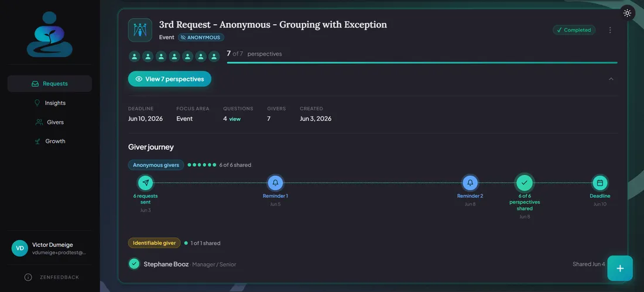
Task: Open the Givers page
Action: tap(50, 122)
